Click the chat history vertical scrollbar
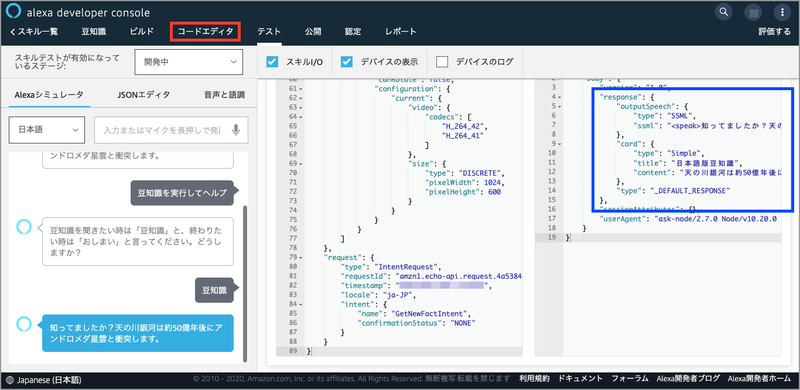Image resolution: width=800 pixels, height=390 pixels. pyautogui.click(x=245, y=283)
